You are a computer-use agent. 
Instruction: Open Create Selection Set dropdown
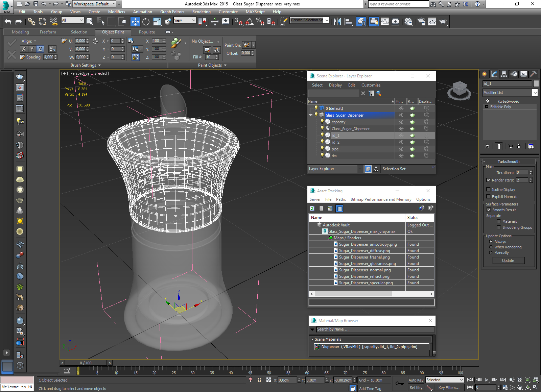[327, 20]
